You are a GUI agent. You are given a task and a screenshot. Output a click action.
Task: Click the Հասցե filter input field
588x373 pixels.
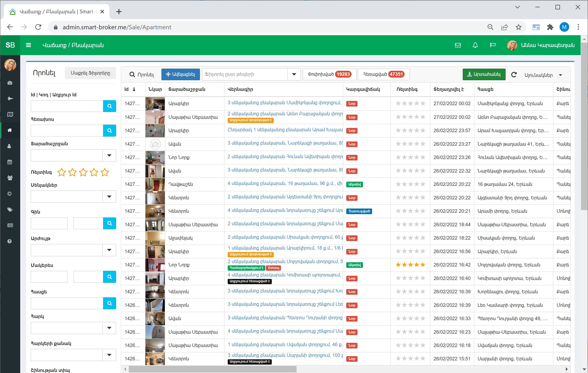67,303
